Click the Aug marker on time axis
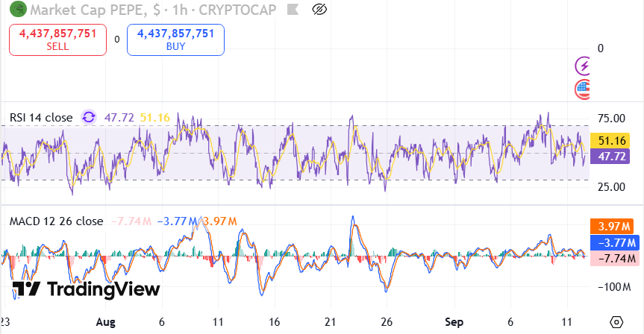The width and height of the screenshot is (644, 334). click(x=106, y=322)
